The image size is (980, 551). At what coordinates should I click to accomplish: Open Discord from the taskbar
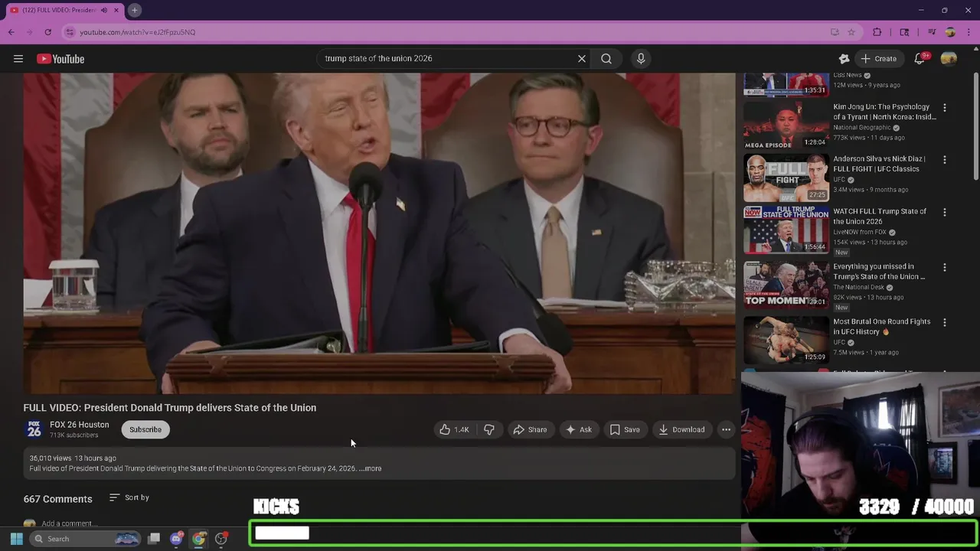coord(177,539)
